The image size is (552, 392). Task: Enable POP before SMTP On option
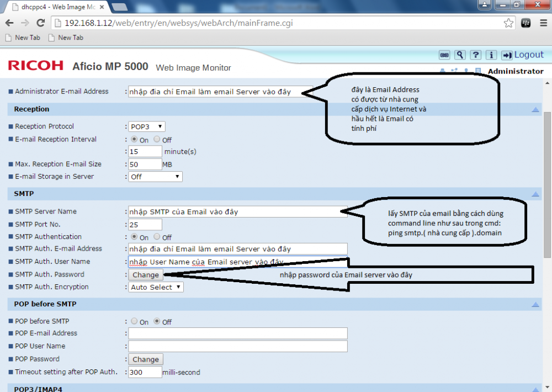coord(134,321)
